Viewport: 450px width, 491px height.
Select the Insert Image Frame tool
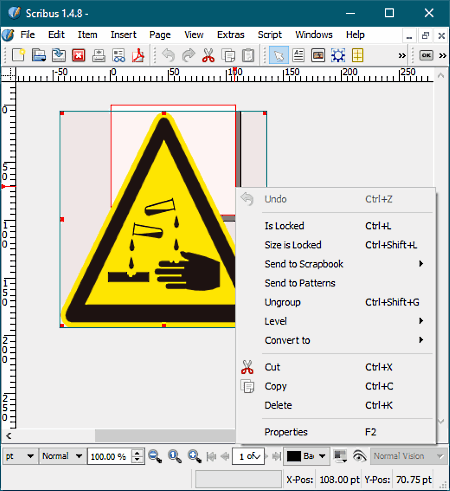pos(318,55)
